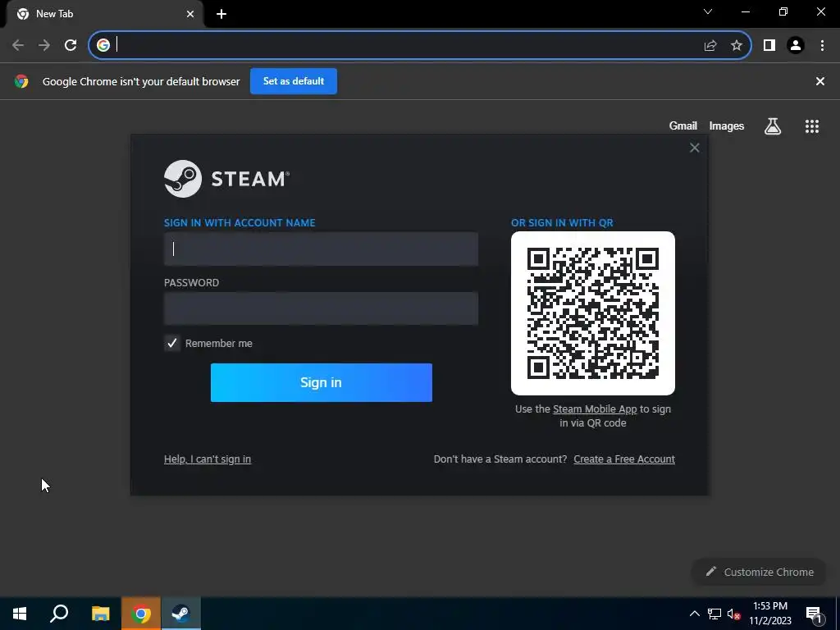Open the taskbar clock and date

click(770, 614)
